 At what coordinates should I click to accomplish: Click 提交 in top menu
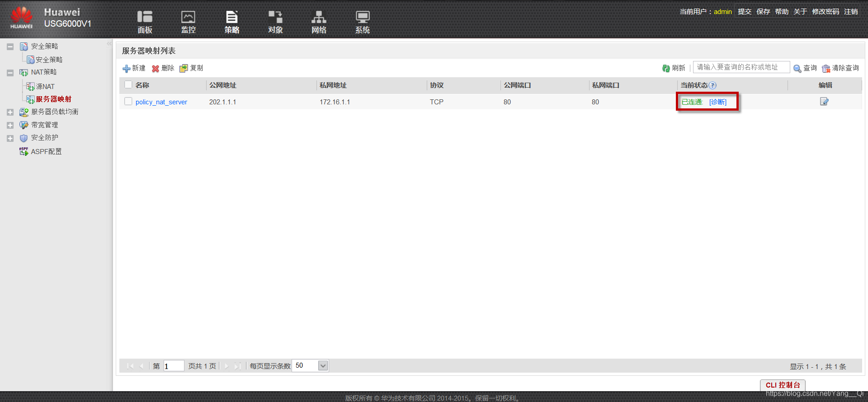pos(745,12)
